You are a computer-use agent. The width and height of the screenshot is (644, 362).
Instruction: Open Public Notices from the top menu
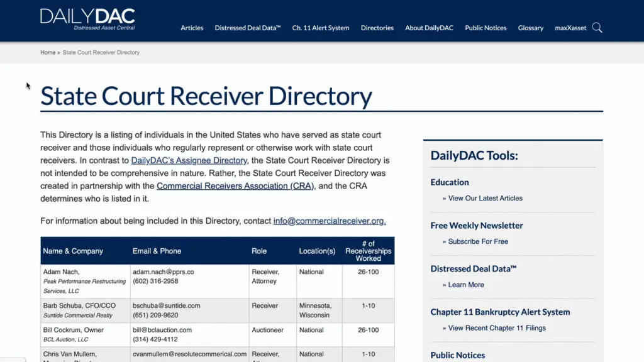click(486, 28)
